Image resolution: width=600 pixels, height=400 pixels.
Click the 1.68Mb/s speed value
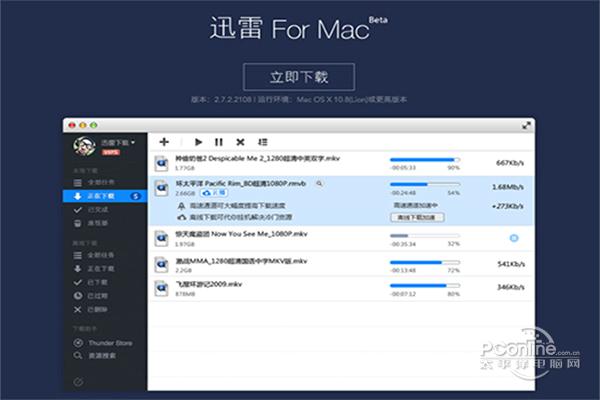coord(508,187)
